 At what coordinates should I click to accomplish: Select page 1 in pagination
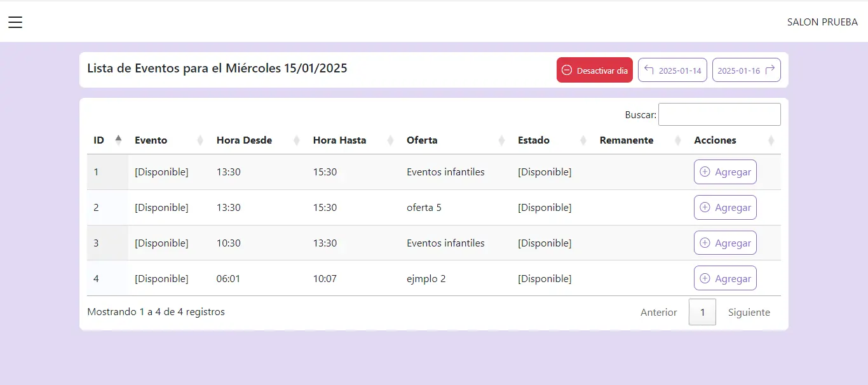[x=702, y=313]
